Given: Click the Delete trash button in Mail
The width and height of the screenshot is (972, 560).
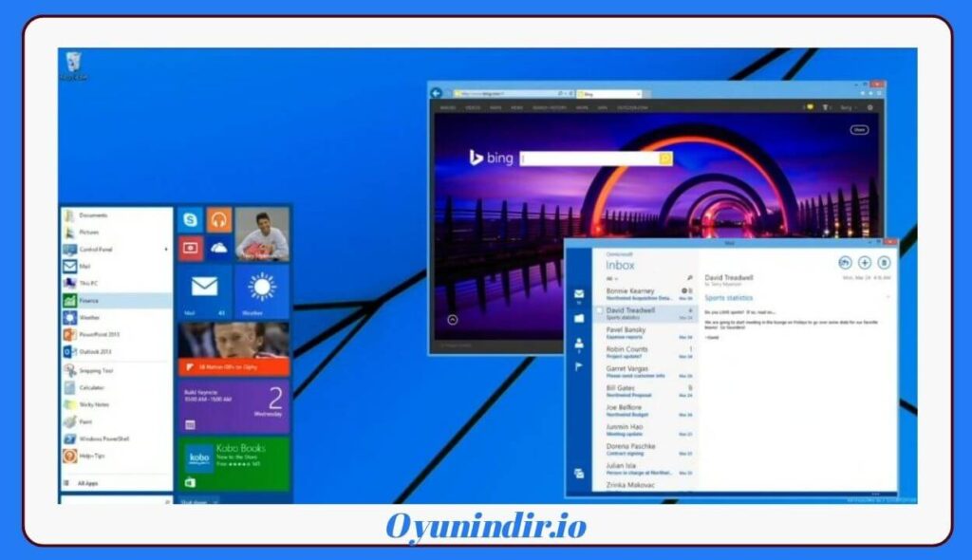Looking at the screenshot, I should pos(885,263).
